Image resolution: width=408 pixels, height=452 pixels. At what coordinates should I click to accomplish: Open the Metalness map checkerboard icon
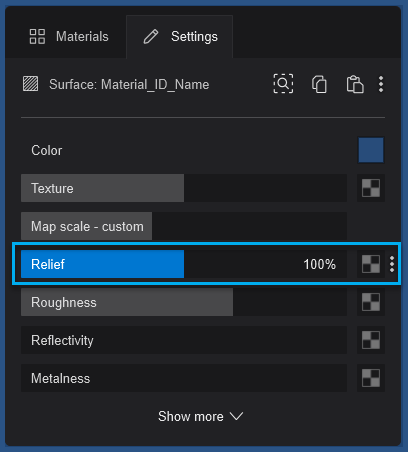click(x=371, y=378)
